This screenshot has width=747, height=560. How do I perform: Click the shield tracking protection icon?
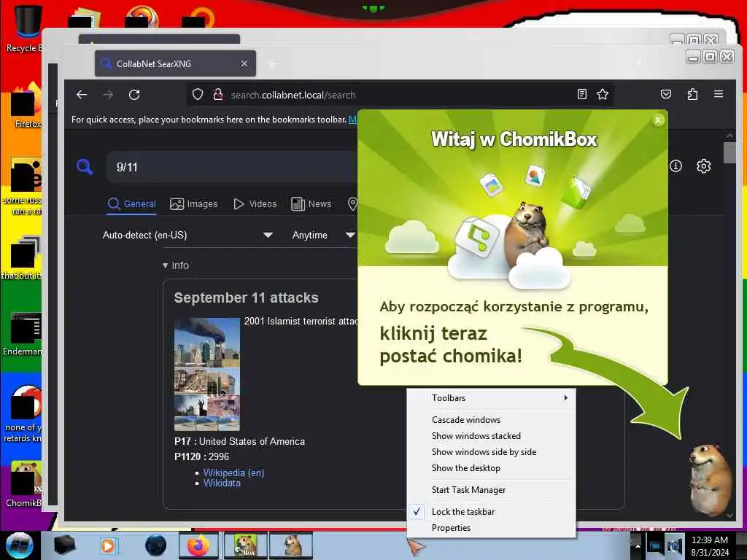[198, 94]
